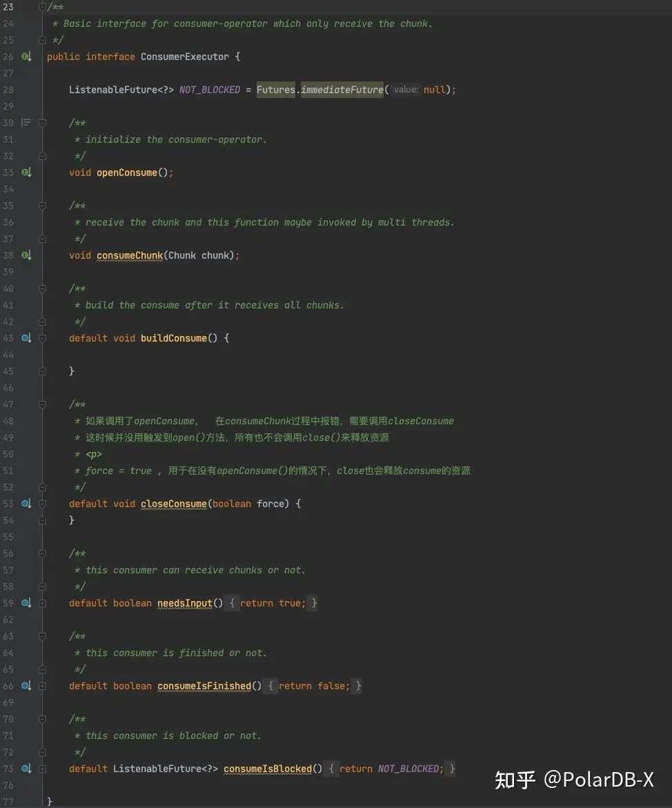Click fold end marker at line 54
Viewport: 672px width, 808px height.
pos(43,520)
